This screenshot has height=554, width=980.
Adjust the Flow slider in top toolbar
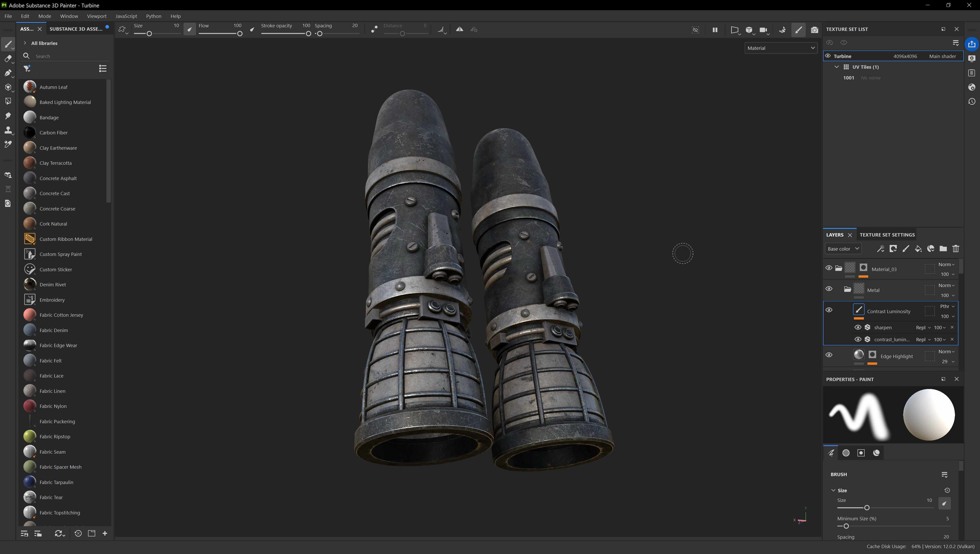[x=240, y=34]
